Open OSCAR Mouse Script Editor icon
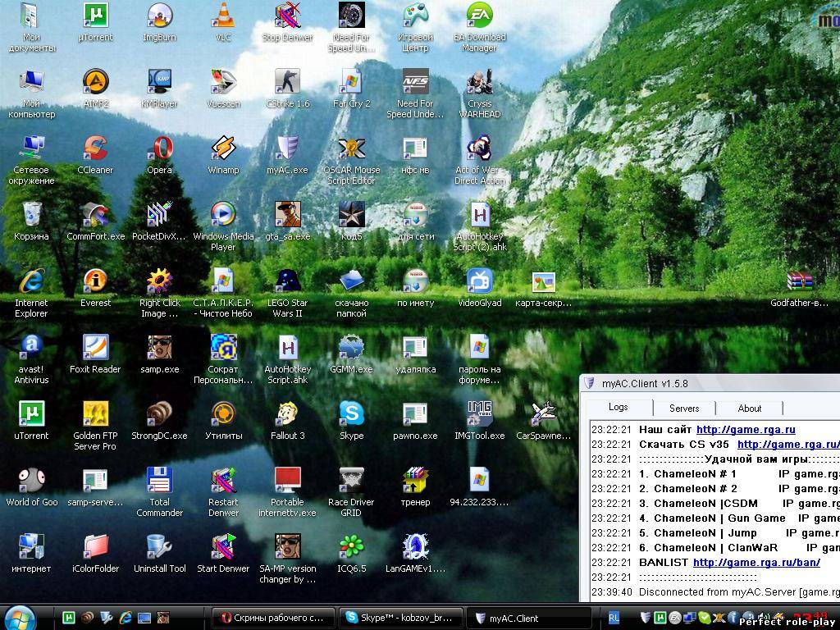 351,160
